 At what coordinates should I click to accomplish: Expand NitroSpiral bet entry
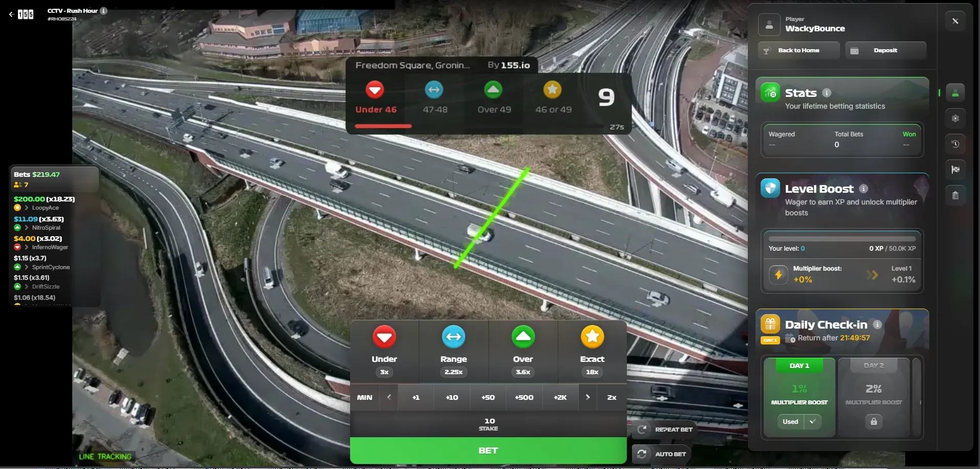[x=26, y=228]
